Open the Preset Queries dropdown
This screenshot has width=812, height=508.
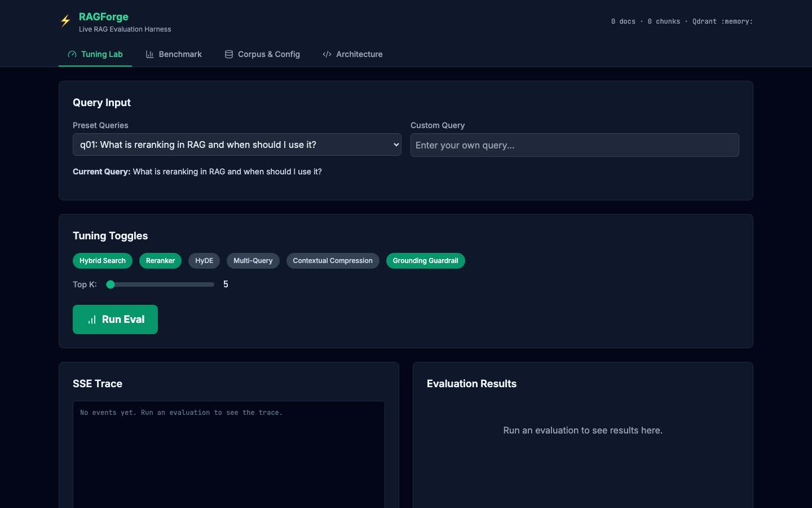(x=237, y=144)
